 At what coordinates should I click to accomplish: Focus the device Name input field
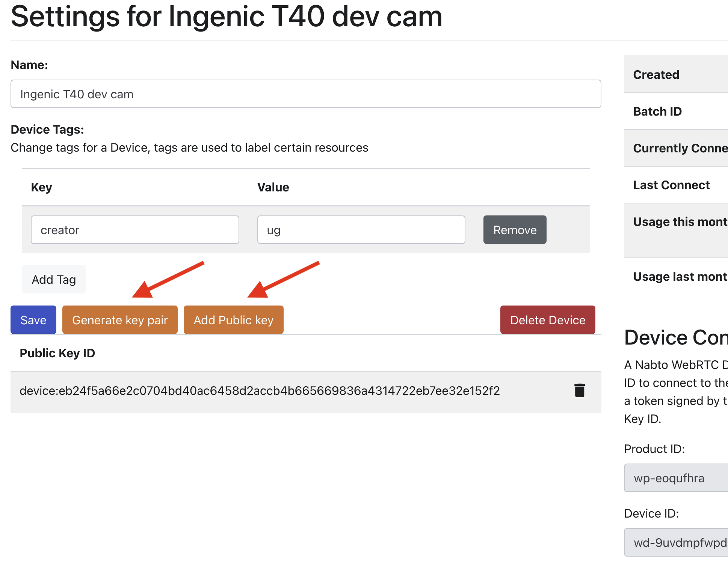(x=305, y=94)
